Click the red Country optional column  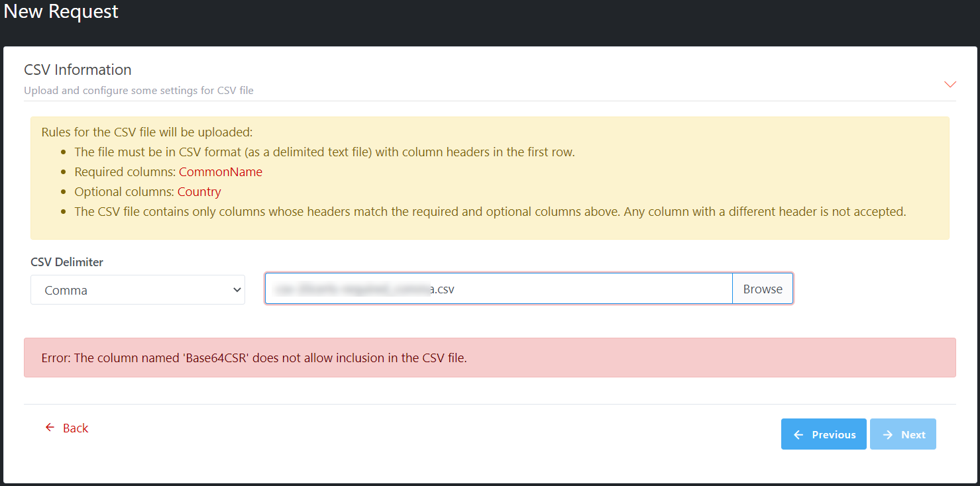click(199, 192)
